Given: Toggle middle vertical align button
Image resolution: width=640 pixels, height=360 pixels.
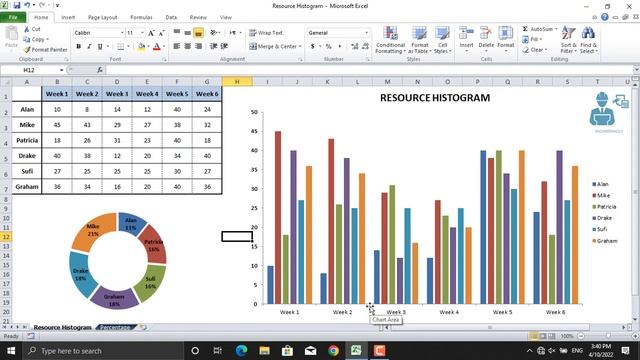Looking at the screenshot, I should [188, 33].
